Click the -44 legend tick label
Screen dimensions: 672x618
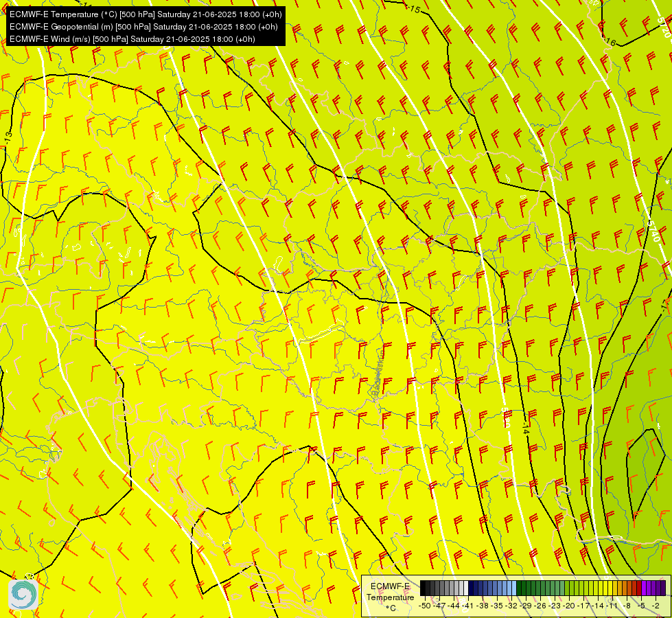[x=454, y=606]
